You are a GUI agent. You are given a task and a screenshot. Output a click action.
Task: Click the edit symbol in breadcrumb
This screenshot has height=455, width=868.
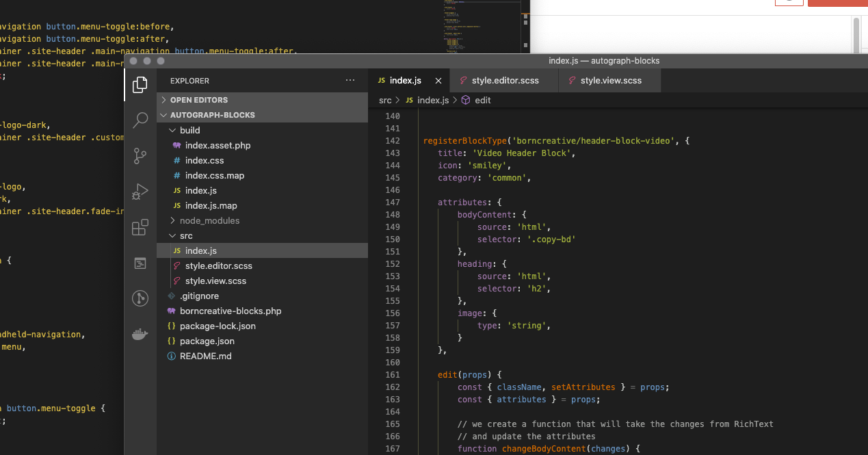pos(482,100)
